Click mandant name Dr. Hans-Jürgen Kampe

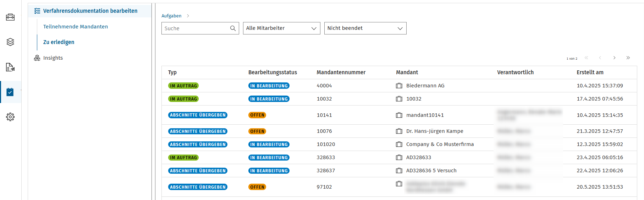(435, 131)
